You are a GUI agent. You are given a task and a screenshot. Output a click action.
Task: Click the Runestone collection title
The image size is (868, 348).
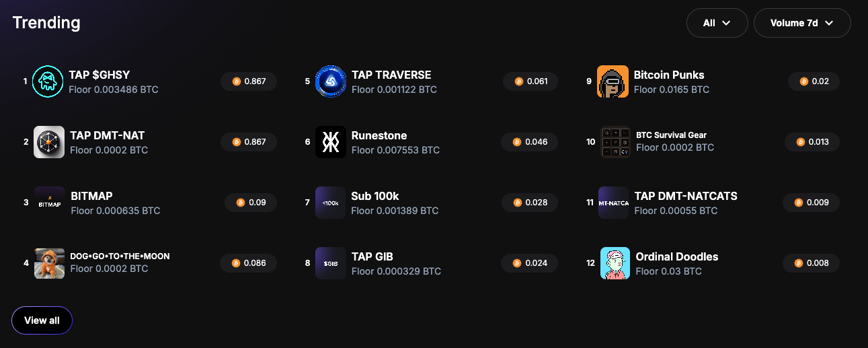point(379,135)
